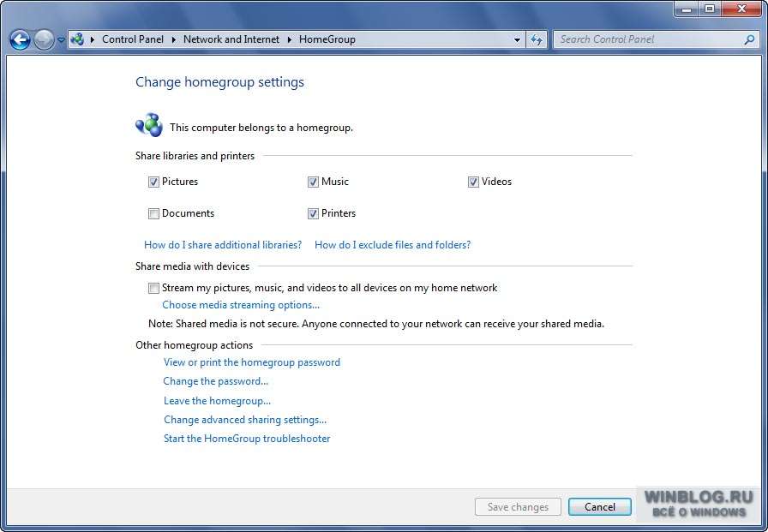Start the HomeGroup troubleshooter
This screenshot has width=768, height=532.
click(247, 439)
